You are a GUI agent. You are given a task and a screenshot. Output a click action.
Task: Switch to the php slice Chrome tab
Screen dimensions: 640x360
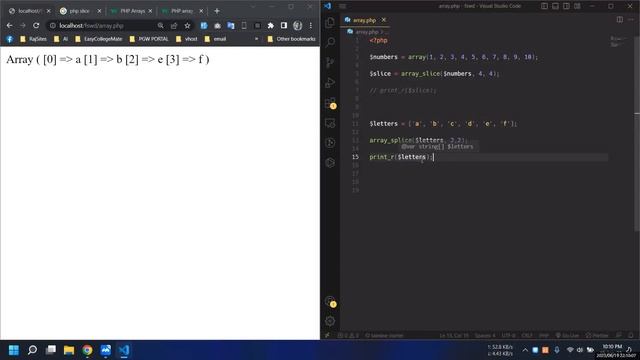pyautogui.click(x=80, y=11)
